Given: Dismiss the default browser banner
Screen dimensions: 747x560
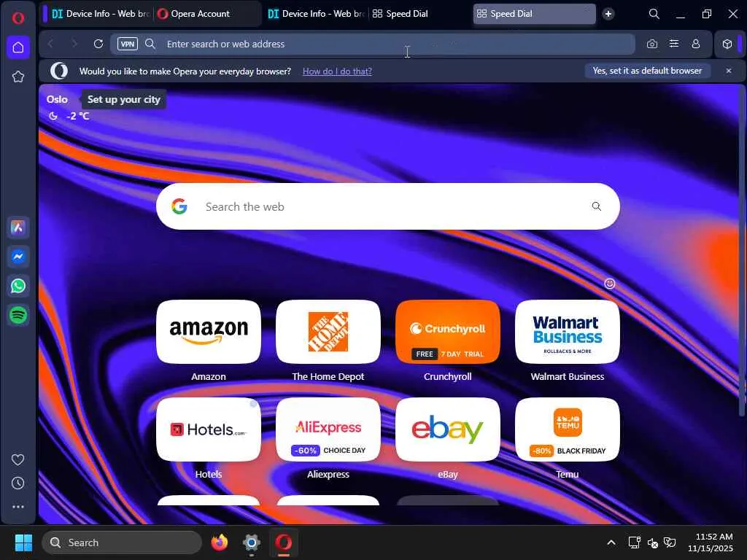Looking at the screenshot, I should pos(729,71).
